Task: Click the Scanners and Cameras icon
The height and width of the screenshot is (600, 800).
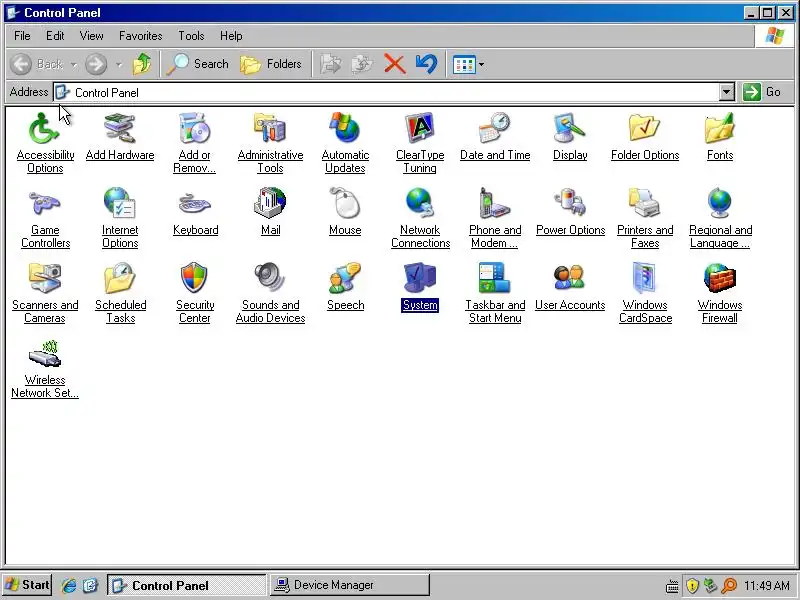Action: pos(45,278)
